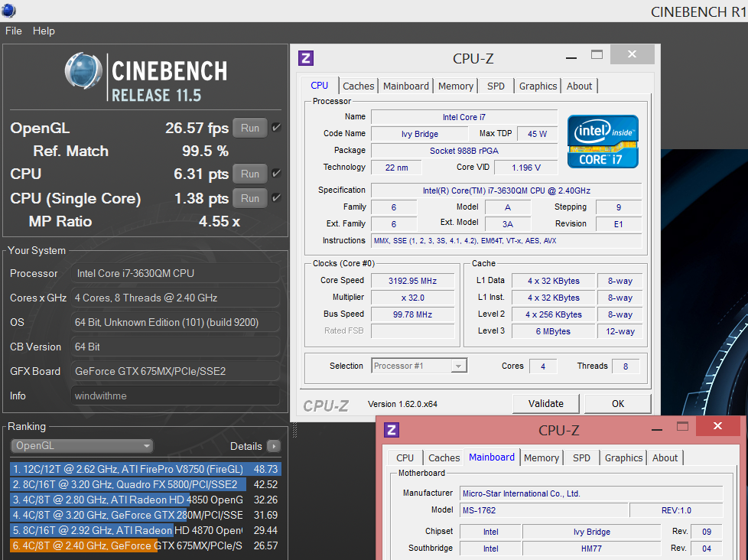Toggle the CPU (Single Core) checkbox
Image resolution: width=748 pixels, height=560 pixels.
(276, 198)
